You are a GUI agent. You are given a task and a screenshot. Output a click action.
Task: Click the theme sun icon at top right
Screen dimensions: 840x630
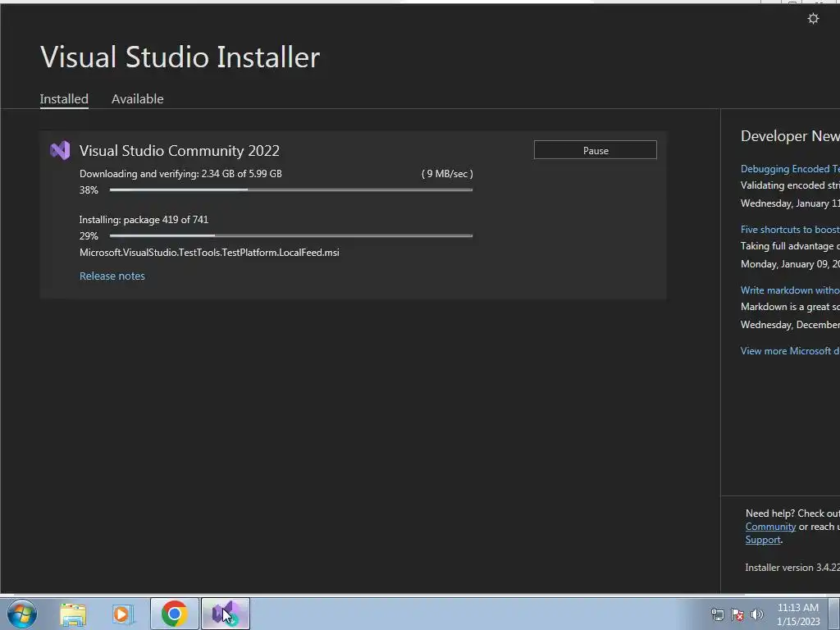pos(813,19)
